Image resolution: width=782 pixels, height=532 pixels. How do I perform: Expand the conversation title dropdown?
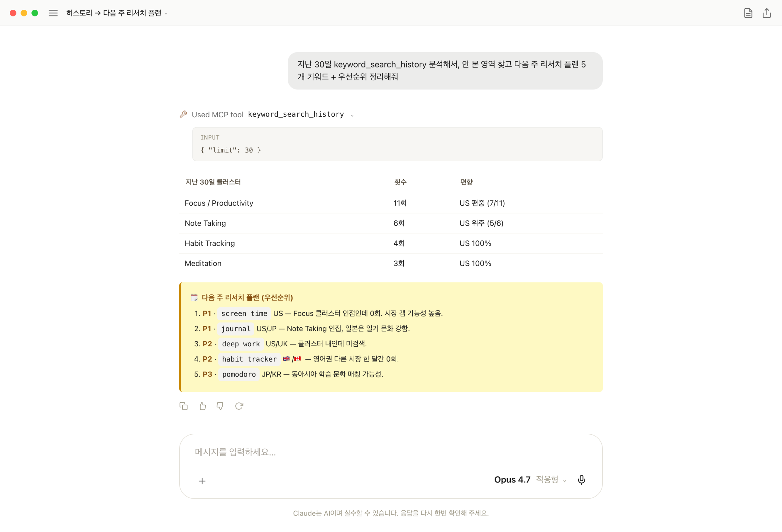[166, 14]
